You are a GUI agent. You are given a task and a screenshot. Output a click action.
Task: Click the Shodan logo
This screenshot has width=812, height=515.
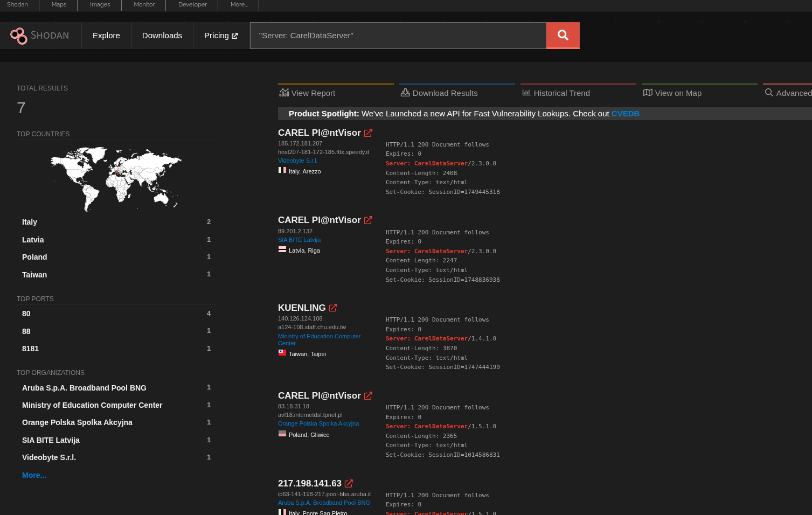pyautogui.click(x=40, y=35)
